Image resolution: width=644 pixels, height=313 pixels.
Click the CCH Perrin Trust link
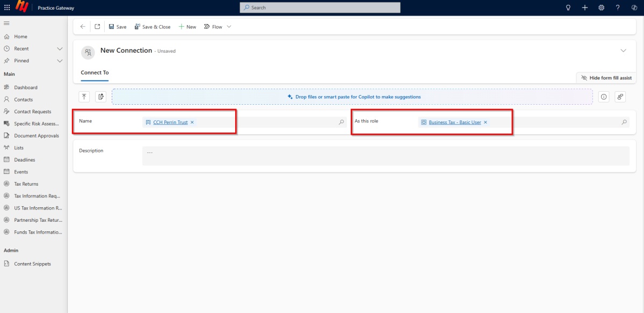coord(170,122)
